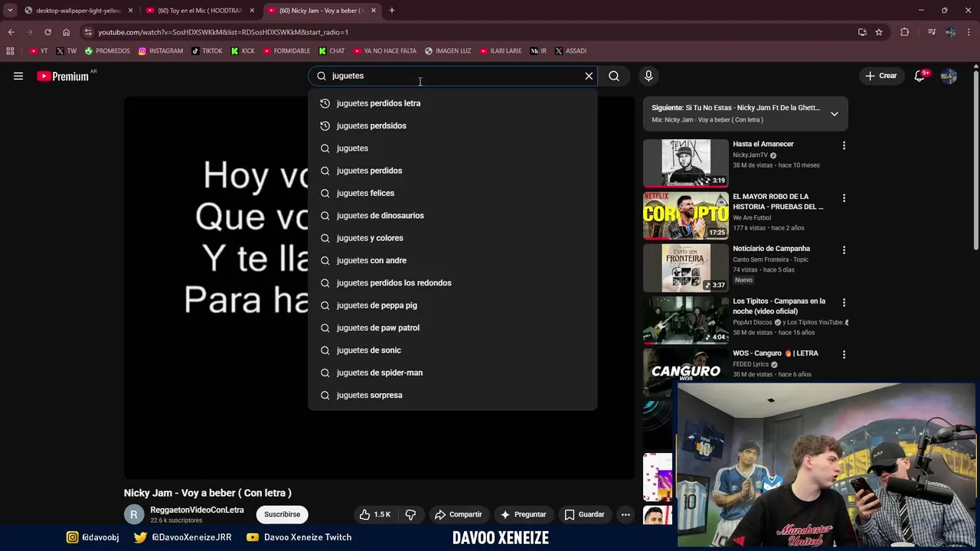Go to browser home page

pyautogui.click(x=66, y=32)
